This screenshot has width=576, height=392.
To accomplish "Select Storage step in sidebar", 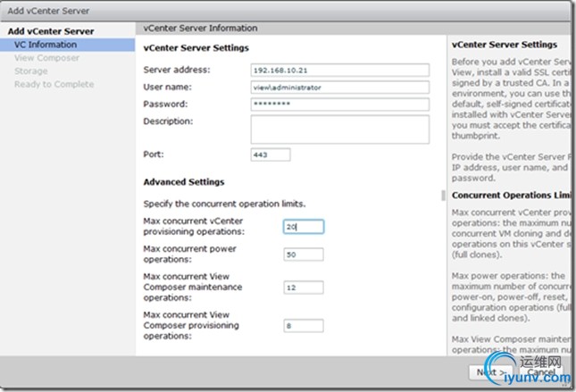I will point(31,71).
